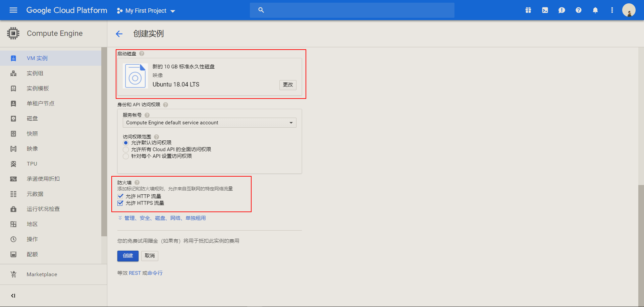Click the 元数据 list icon
The width and height of the screenshot is (644, 307).
point(13,194)
